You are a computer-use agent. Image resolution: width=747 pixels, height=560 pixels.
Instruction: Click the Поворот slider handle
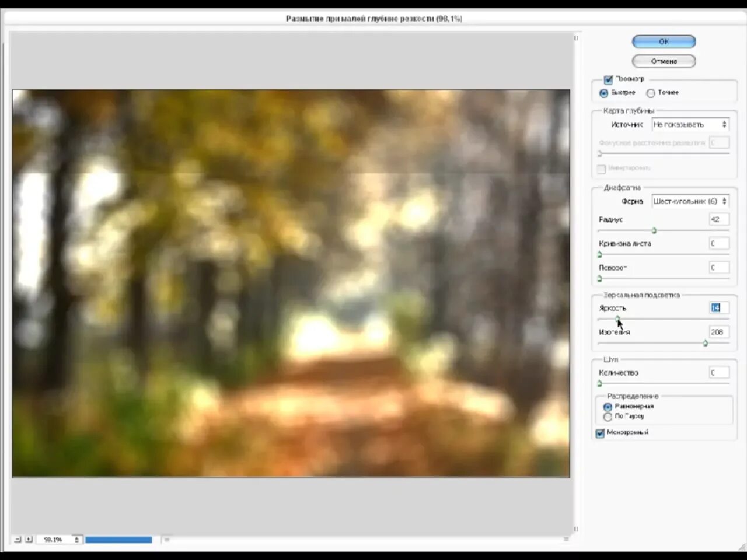pyautogui.click(x=599, y=279)
